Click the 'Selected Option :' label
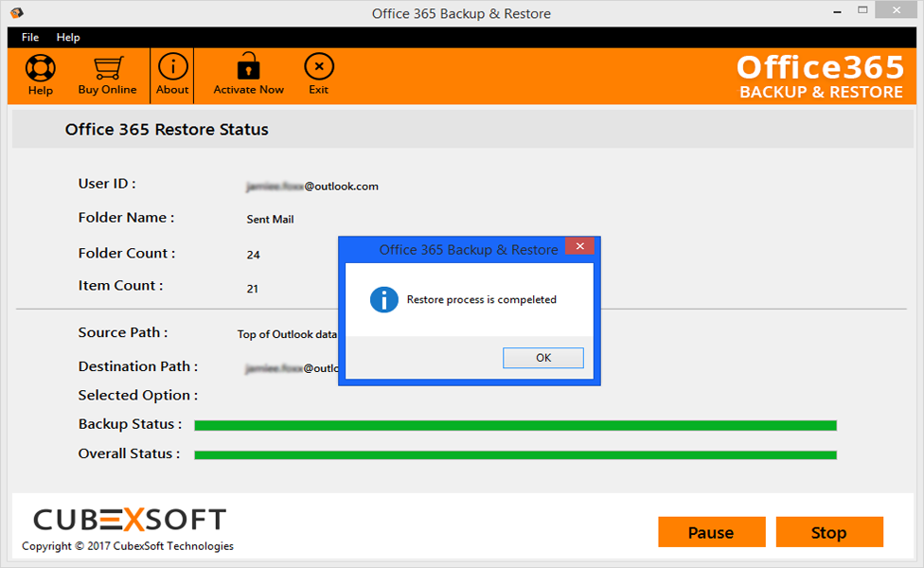 138,395
